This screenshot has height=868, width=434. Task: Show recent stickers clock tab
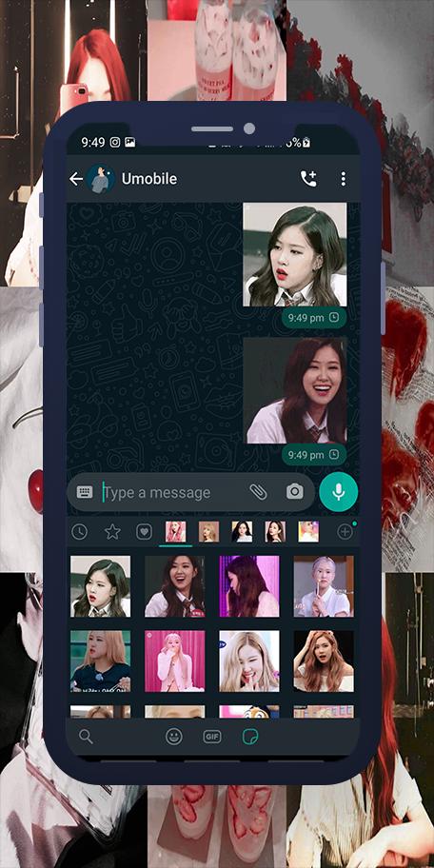point(79,532)
